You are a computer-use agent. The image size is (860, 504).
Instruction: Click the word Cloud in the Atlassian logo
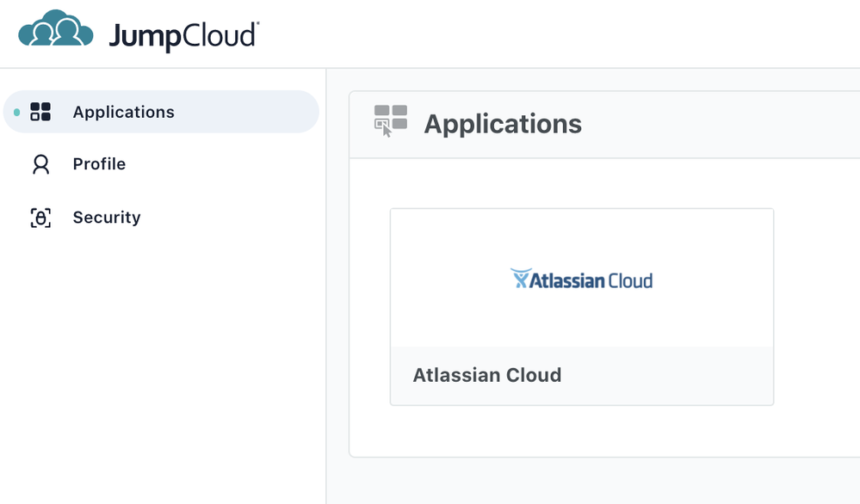[631, 280]
